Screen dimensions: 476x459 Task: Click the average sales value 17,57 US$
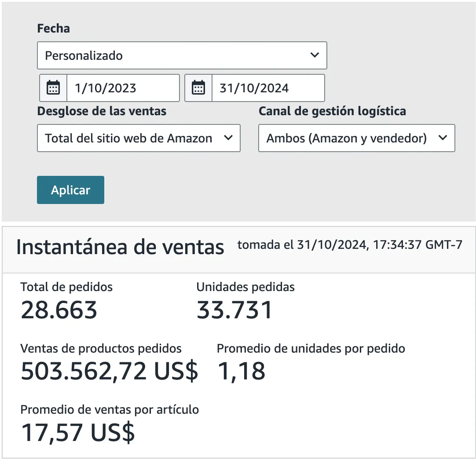coord(78,433)
